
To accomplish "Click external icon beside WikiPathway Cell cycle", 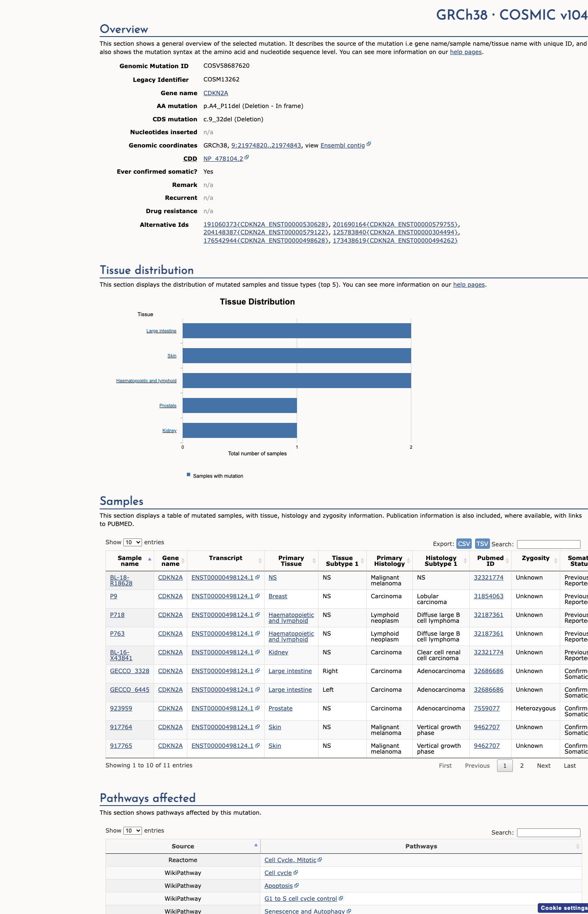I will 296,872.
